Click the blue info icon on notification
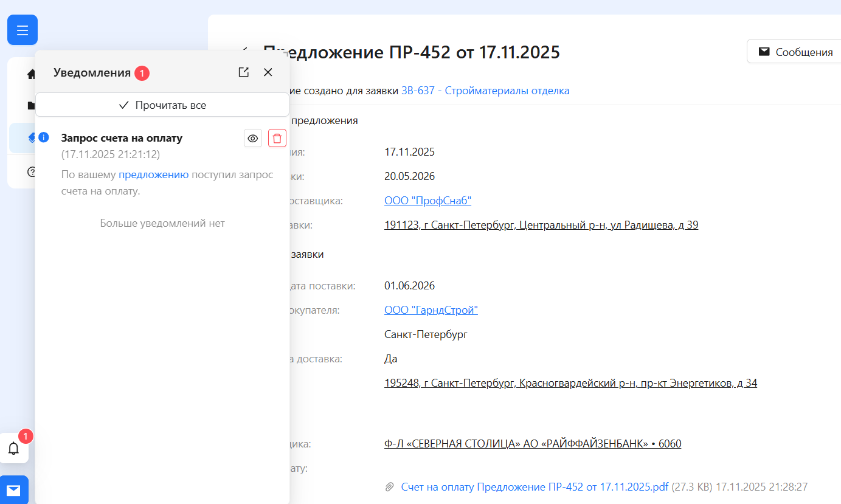Viewport: 841px width, 504px height. tap(44, 137)
